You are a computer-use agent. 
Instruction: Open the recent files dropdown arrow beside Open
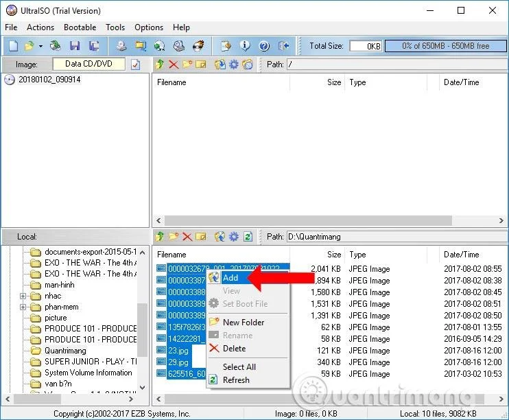click(40, 46)
